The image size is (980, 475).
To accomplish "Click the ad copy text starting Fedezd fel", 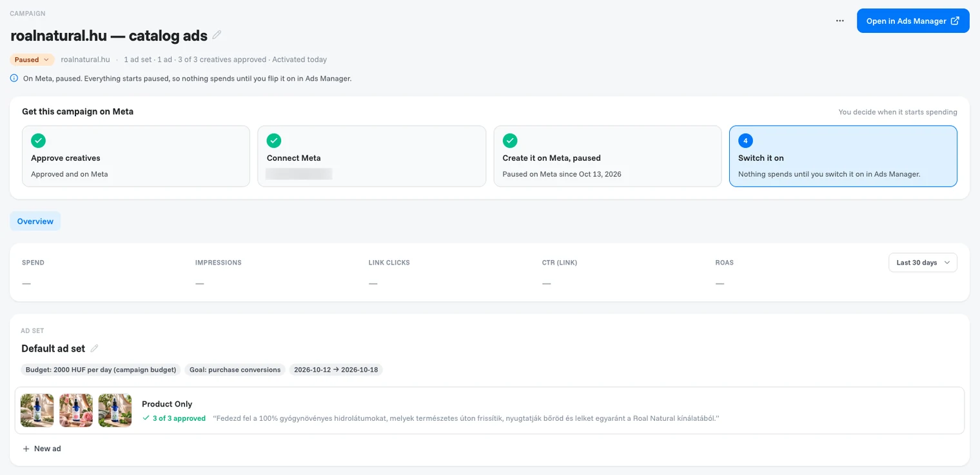I will tap(466, 418).
